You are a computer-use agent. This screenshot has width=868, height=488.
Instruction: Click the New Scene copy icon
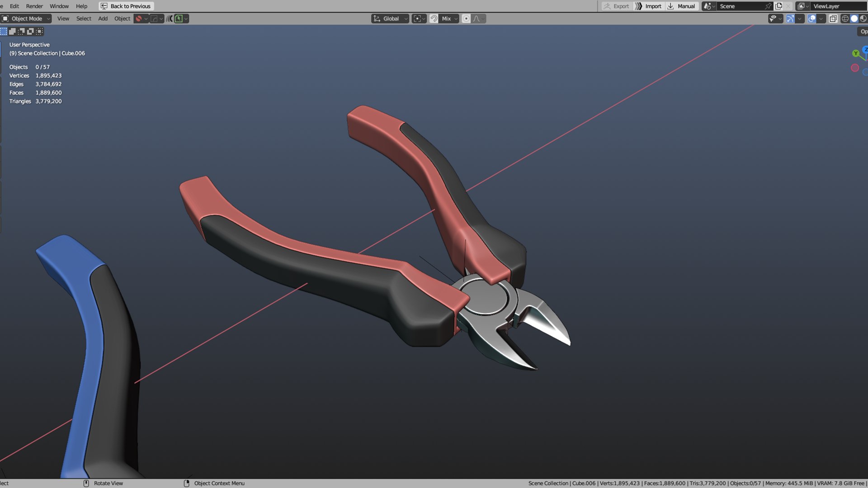point(778,6)
